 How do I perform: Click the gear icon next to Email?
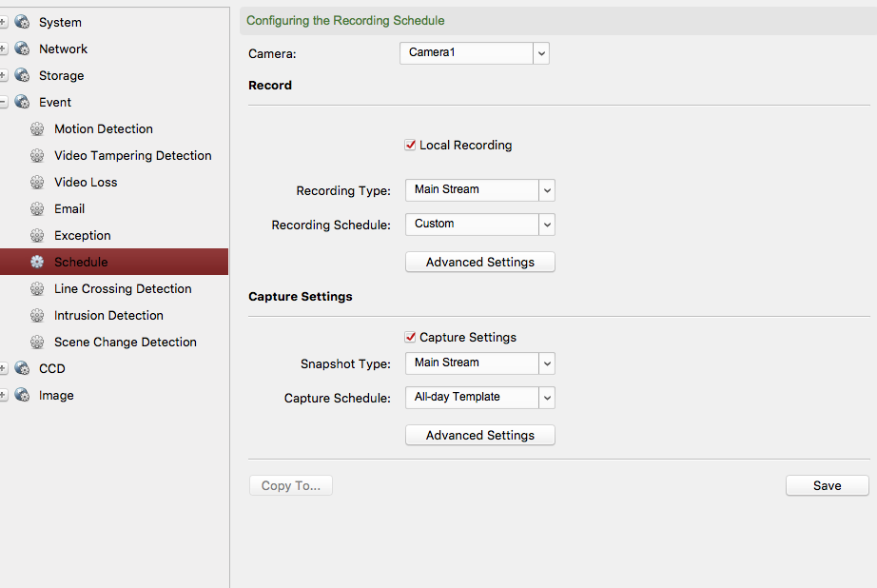click(x=37, y=209)
